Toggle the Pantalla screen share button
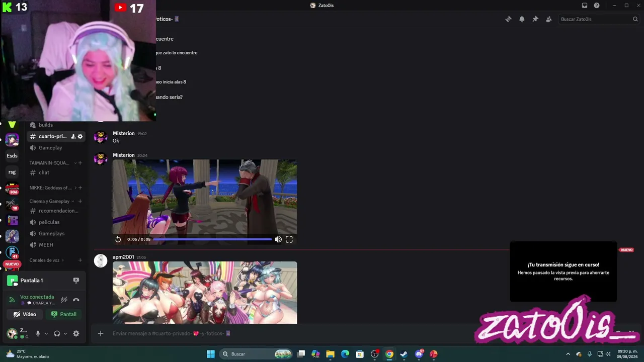 (x=64, y=314)
